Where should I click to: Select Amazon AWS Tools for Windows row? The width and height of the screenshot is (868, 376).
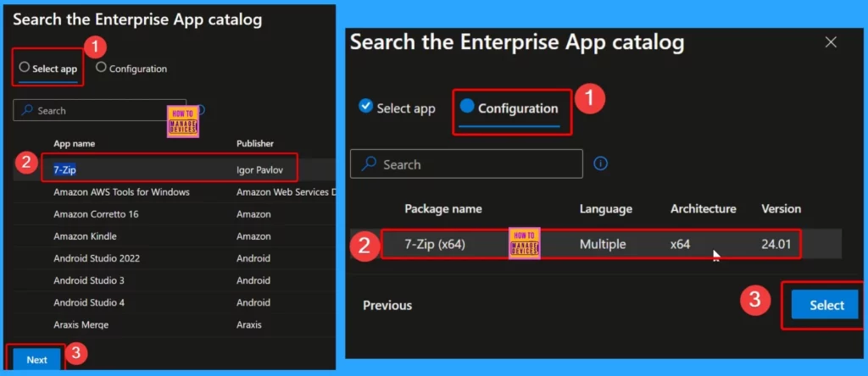pos(175,192)
